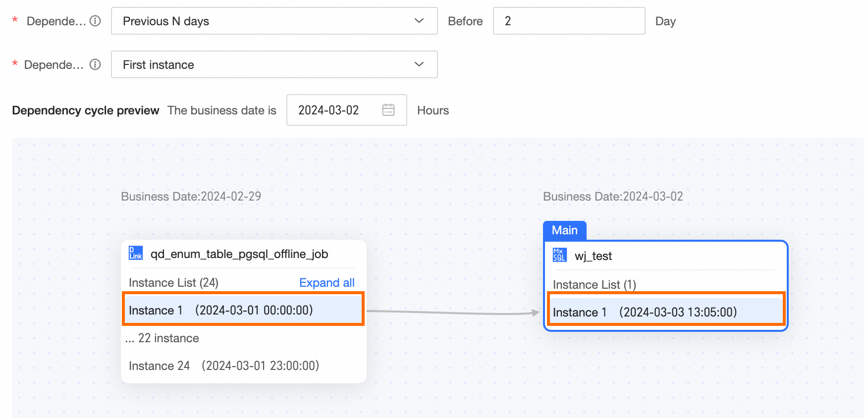Click the Business Date:2024-03-02 label
The width and height of the screenshot is (868, 418).
point(613,197)
